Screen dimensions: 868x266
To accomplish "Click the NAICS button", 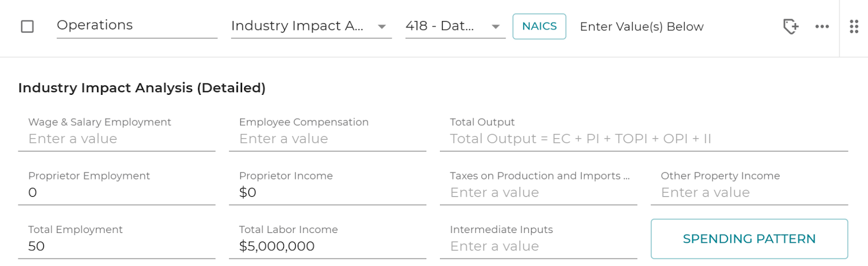I will click(x=539, y=26).
